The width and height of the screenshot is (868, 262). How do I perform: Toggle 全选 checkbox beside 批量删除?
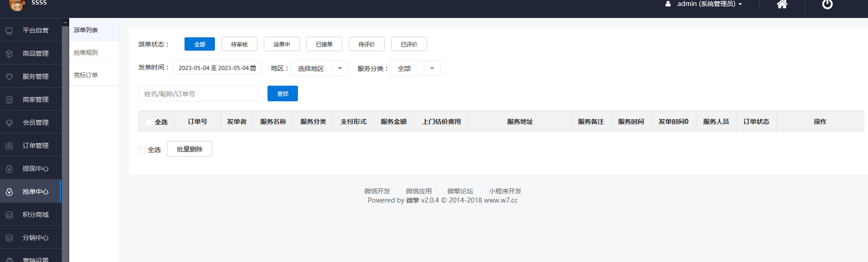(x=142, y=150)
